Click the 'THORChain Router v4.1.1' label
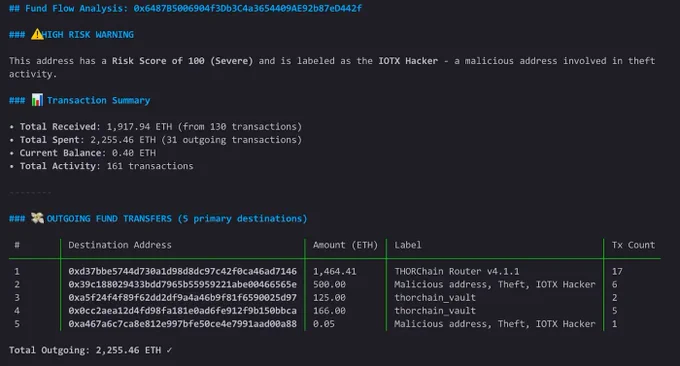Screen dimensions: 680x366 click(x=457, y=271)
